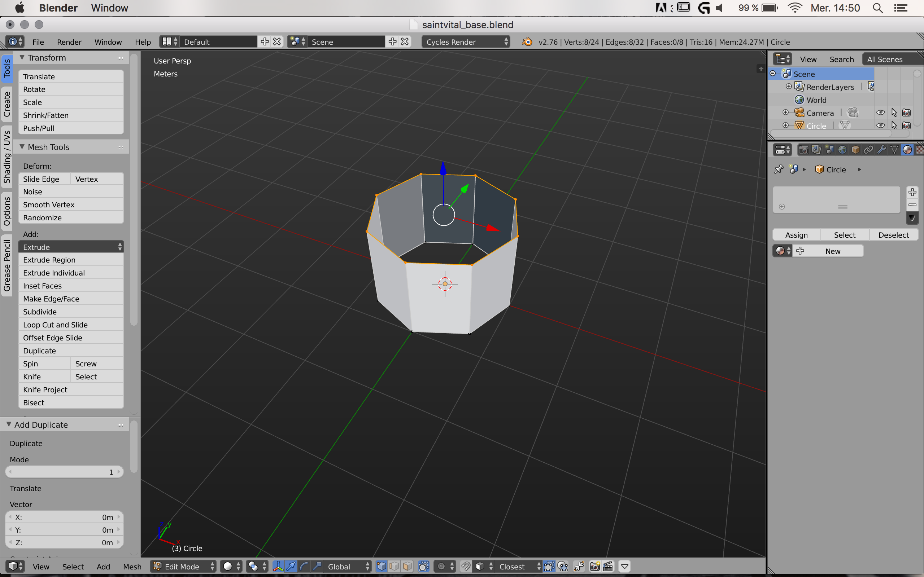The image size is (924, 577).
Task: Click the OpenGL render image camera icon
Action: [594, 566]
